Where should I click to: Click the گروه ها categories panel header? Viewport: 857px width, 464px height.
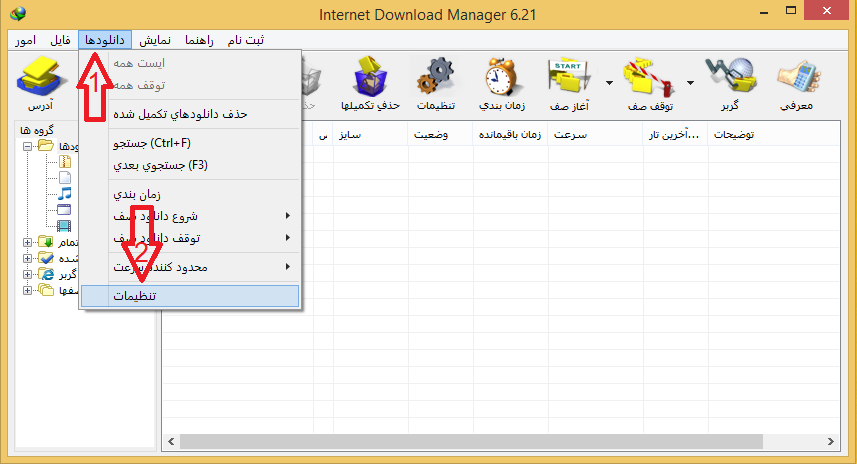37,130
